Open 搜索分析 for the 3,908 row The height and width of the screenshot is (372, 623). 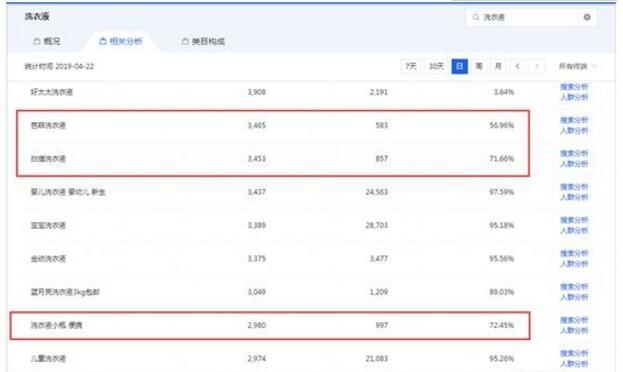coord(574,87)
